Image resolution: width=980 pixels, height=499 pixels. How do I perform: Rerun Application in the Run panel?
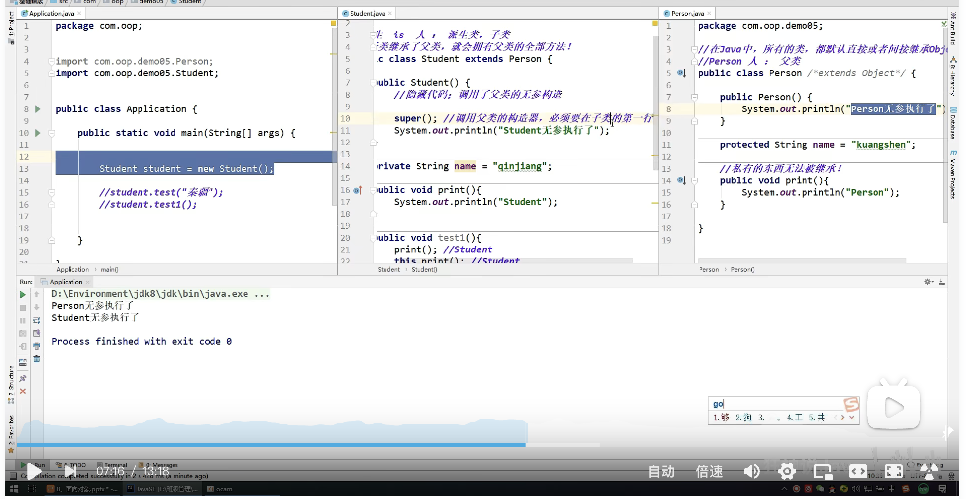23,295
